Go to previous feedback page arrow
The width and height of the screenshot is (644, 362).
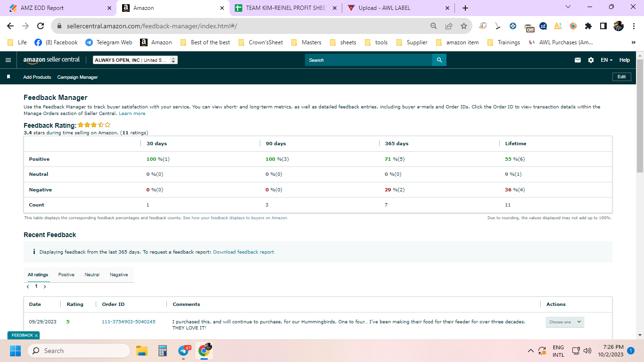coord(28,287)
